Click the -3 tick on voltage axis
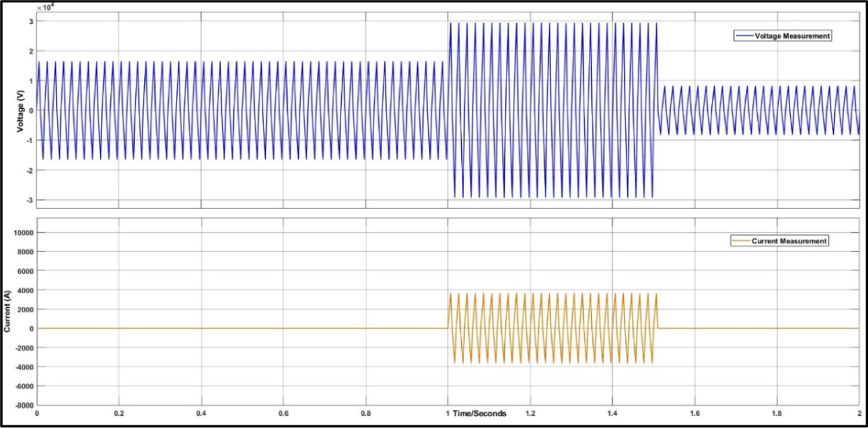Screen dimensions: 868x428 tap(30, 200)
